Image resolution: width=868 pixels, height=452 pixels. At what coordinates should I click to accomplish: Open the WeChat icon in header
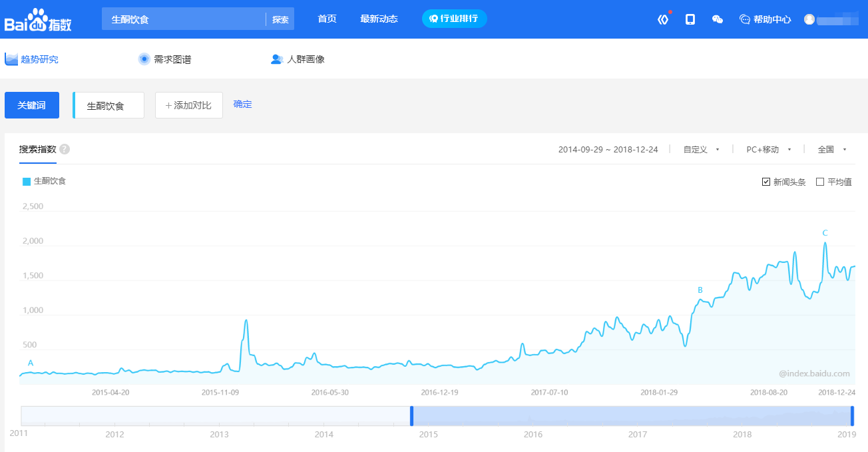tap(718, 19)
